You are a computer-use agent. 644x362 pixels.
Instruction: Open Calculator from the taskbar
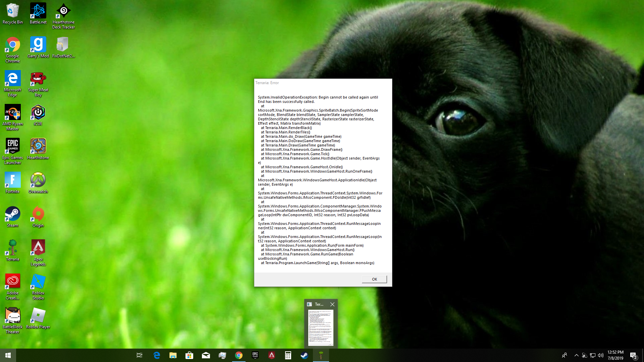(288, 355)
